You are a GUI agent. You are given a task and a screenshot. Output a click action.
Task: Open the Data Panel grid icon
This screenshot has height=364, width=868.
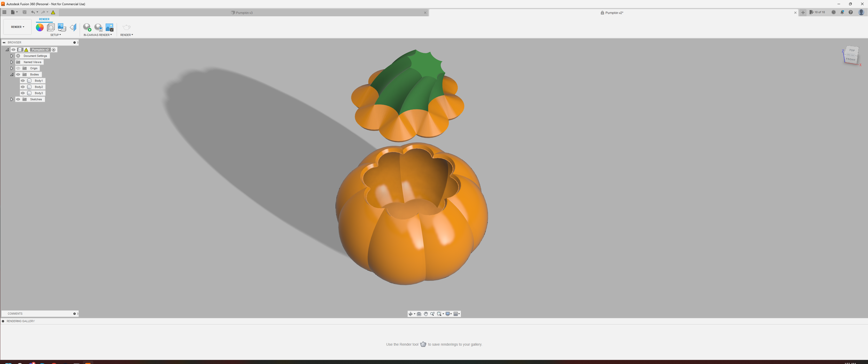click(x=4, y=12)
